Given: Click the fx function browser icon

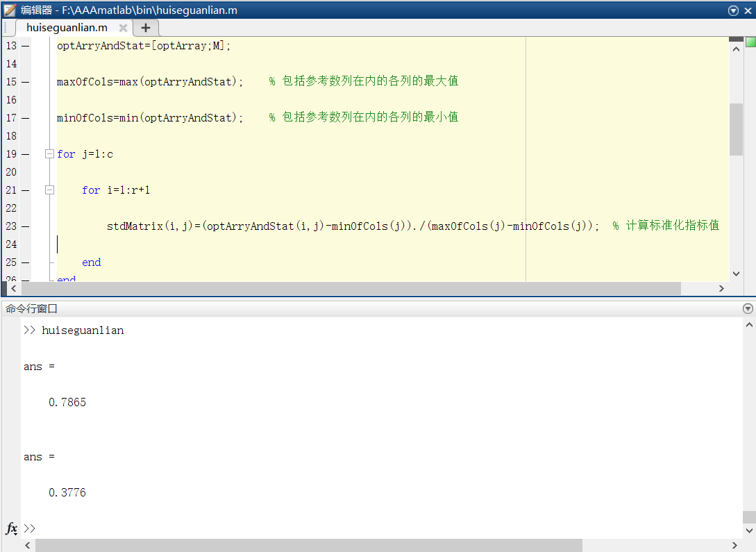Looking at the screenshot, I should pos(11,528).
